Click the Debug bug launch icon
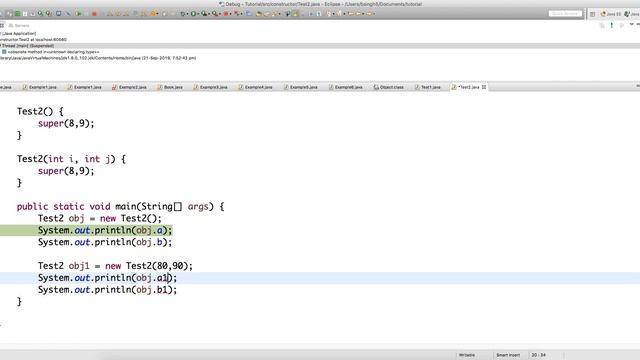Image resolution: width=640 pixels, height=360 pixels. 183,13
